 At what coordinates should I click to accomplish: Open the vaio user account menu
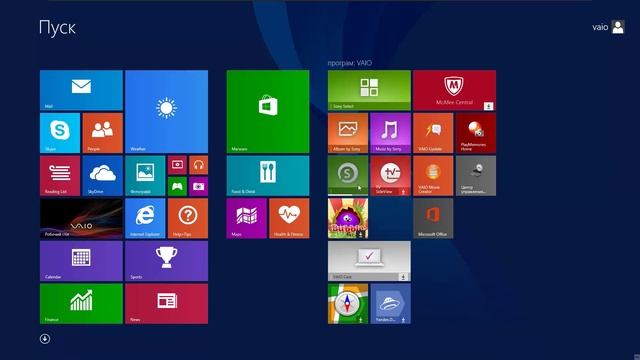[x=608, y=27]
